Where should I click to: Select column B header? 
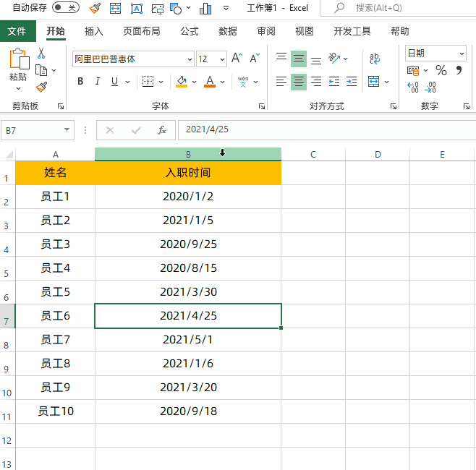(x=188, y=155)
